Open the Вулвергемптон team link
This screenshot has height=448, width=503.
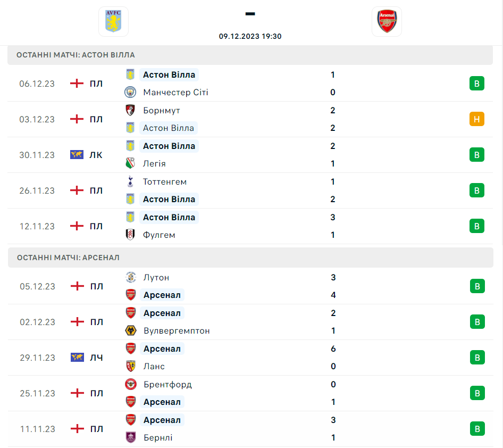point(177,331)
